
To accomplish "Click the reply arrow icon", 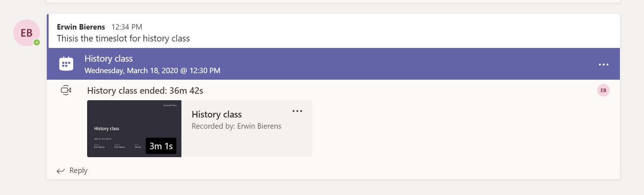I will pos(60,171).
